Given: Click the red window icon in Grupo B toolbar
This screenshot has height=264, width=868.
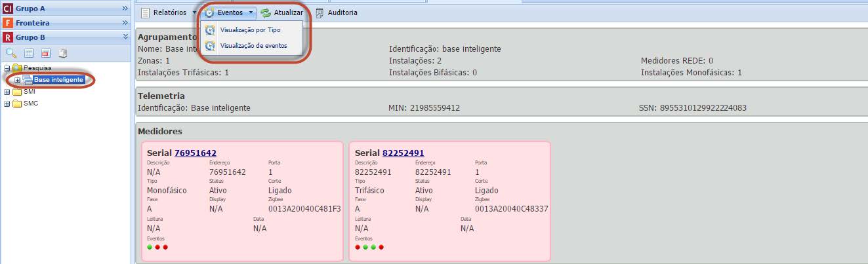Looking at the screenshot, I should click(x=46, y=53).
